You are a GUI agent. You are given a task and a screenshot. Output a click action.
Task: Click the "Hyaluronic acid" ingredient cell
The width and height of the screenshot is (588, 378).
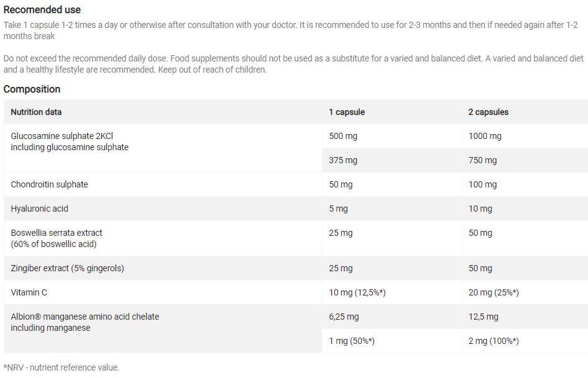click(40, 209)
